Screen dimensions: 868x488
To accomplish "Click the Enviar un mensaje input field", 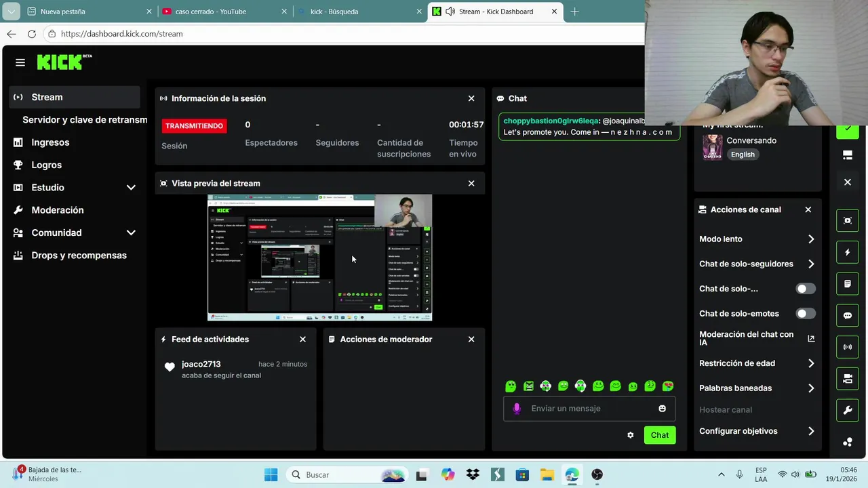I will [589, 409].
